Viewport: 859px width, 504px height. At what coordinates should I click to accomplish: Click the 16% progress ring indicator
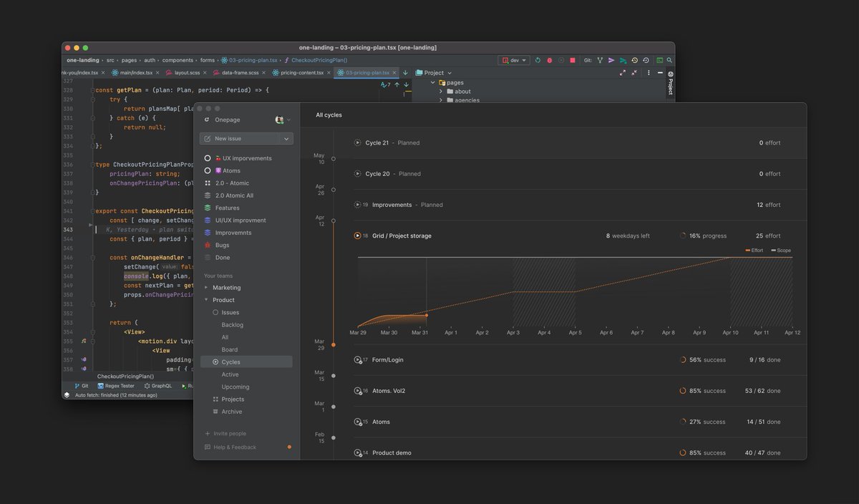[x=683, y=236]
